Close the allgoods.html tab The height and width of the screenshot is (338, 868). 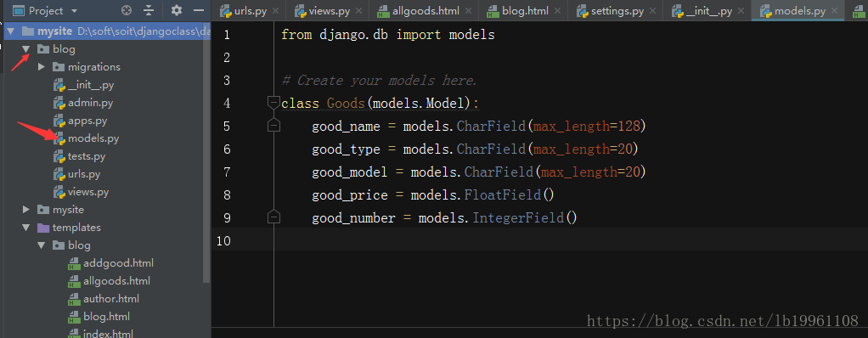[468, 10]
